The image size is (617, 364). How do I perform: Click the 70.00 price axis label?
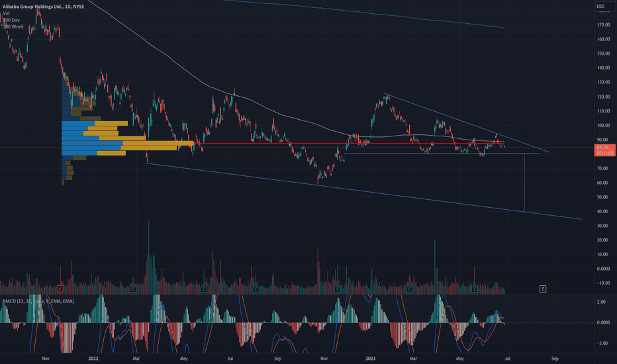[x=602, y=168]
